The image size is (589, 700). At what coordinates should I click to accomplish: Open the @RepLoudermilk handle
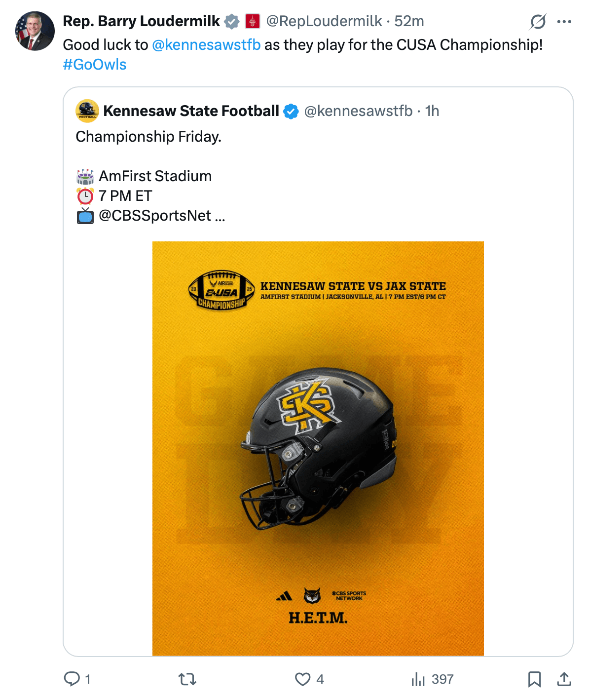point(324,21)
